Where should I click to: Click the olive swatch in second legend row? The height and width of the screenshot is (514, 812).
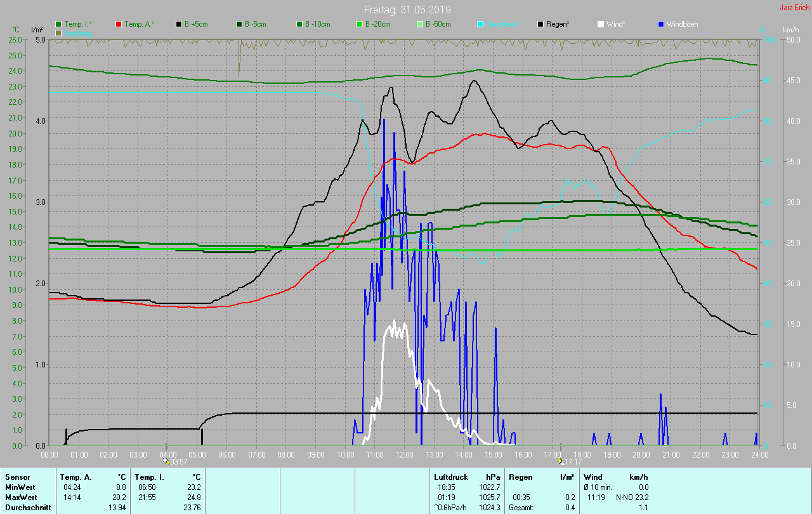58,32
